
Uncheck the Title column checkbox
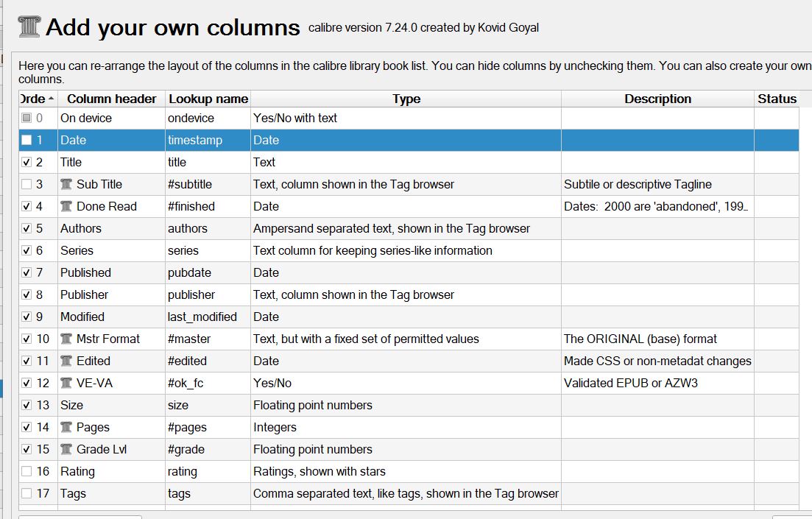coord(27,162)
